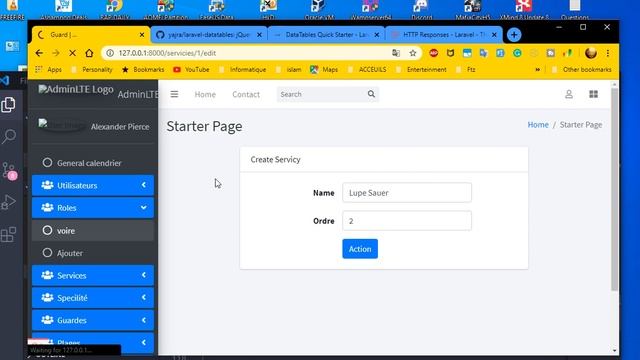
Task: Toggle the sidebar hamburger menu
Action: pos(174,94)
